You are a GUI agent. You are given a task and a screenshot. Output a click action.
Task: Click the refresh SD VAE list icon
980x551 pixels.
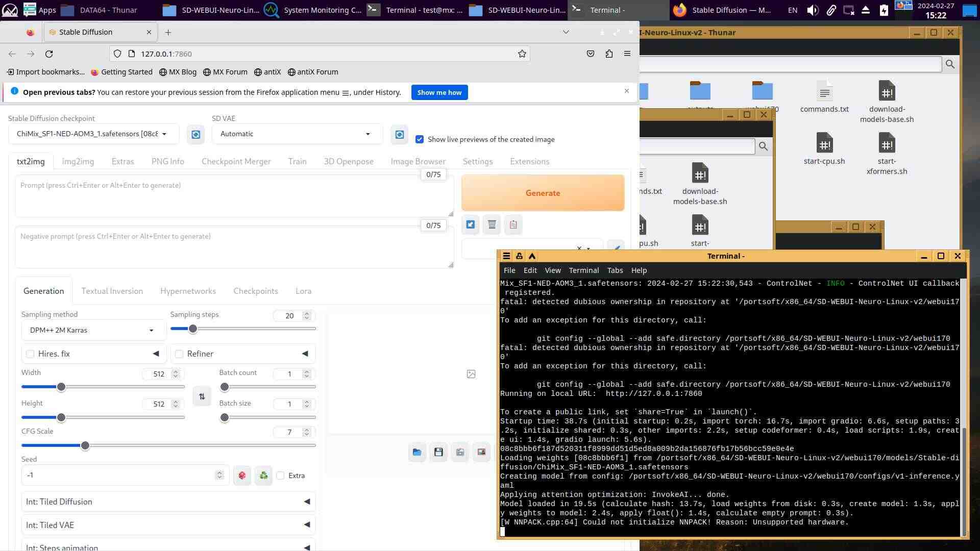coord(400,135)
